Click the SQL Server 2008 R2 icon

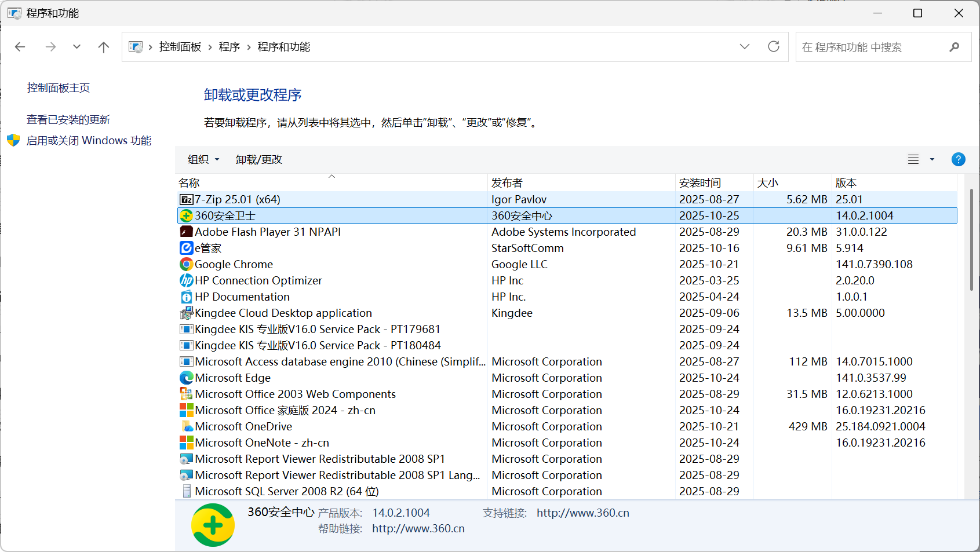pos(186,492)
